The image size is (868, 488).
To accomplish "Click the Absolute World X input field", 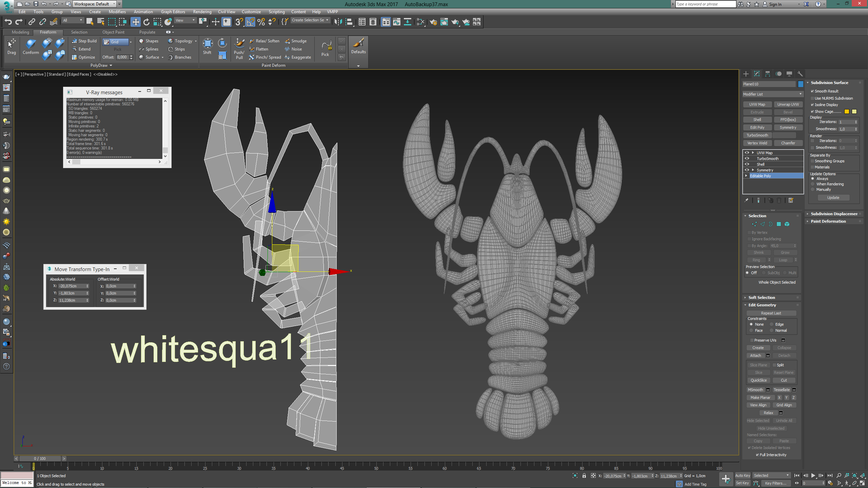I will coord(73,286).
